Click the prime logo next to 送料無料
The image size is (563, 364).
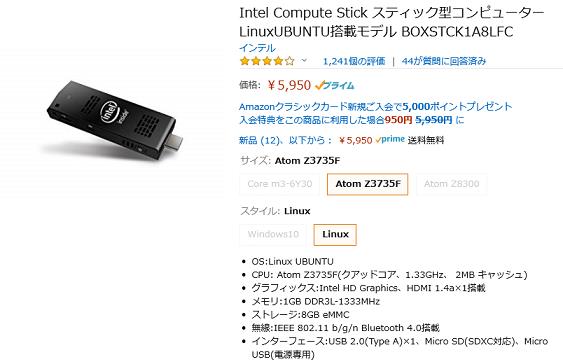[390, 140]
